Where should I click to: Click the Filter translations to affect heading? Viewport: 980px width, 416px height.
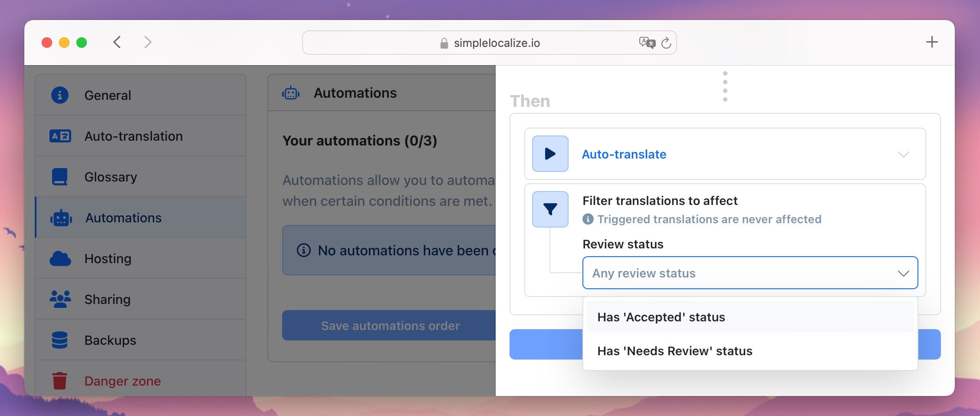pos(660,201)
